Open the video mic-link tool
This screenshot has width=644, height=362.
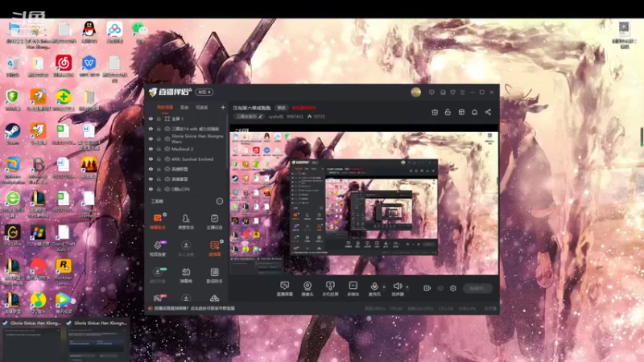coord(157,249)
